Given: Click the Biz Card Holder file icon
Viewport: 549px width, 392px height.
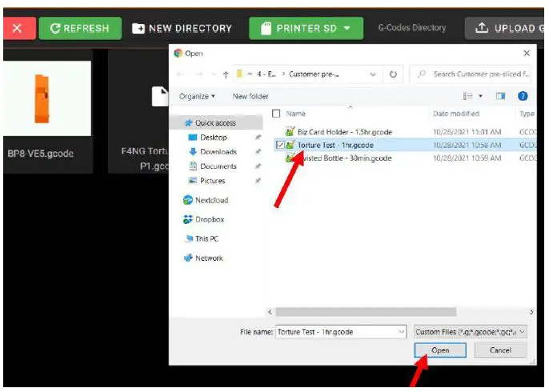Looking at the screenshot, I should 290,131.
